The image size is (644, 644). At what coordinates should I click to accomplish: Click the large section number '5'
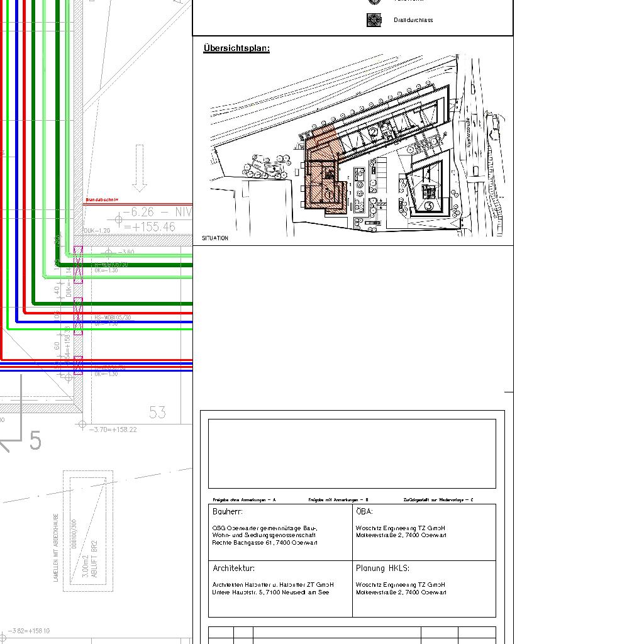click(35, 441)
